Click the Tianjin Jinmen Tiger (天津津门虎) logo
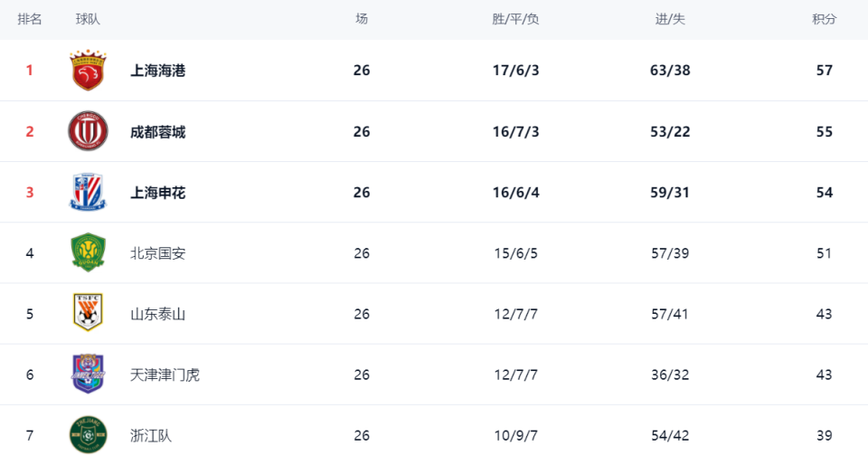 click(88, 375)
